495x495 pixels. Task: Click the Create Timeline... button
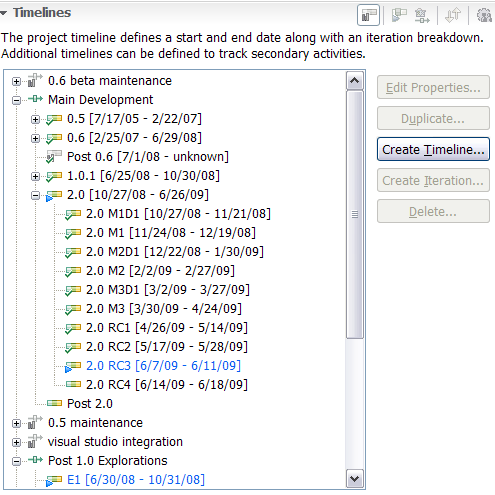pyautogui.click(x=433, y=149)
